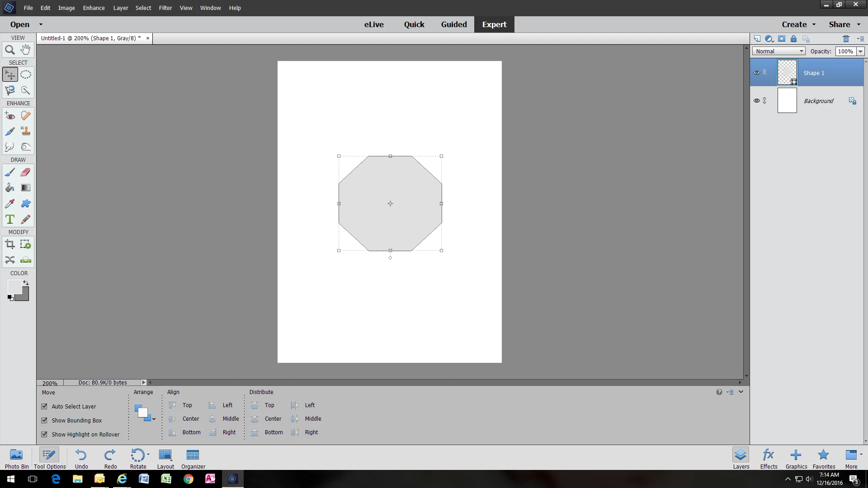868x488 pixels.
Task: Select the Type tool
Action: (x=9, y=220)
